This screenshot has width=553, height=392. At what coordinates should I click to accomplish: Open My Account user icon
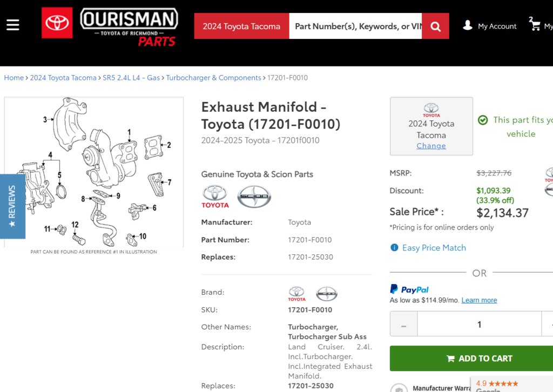pyautogui.click(x=468, y=25)
